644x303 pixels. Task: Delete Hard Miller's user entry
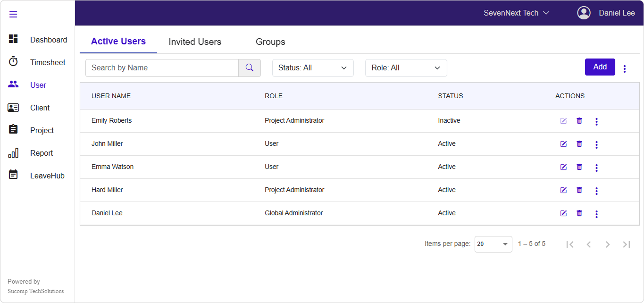pyautogui.click(x=579, y=190)
